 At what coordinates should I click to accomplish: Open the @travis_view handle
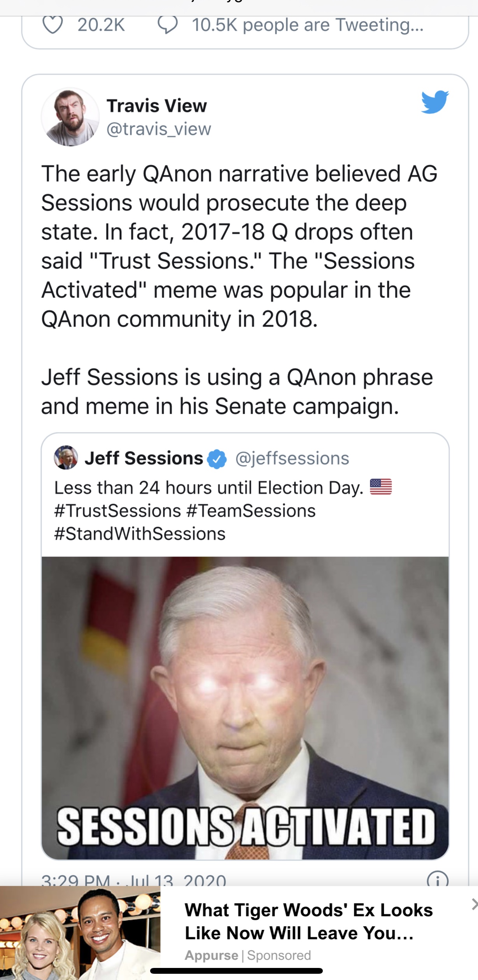point(159,129)
